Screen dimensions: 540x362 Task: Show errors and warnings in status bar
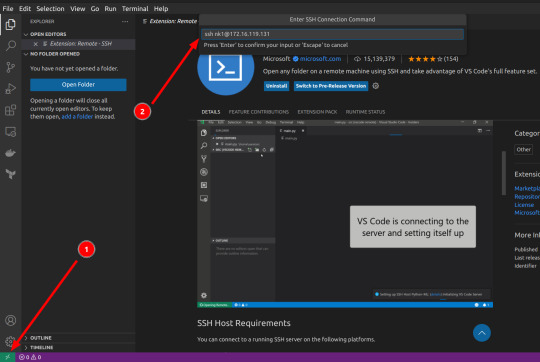point(30,357)
